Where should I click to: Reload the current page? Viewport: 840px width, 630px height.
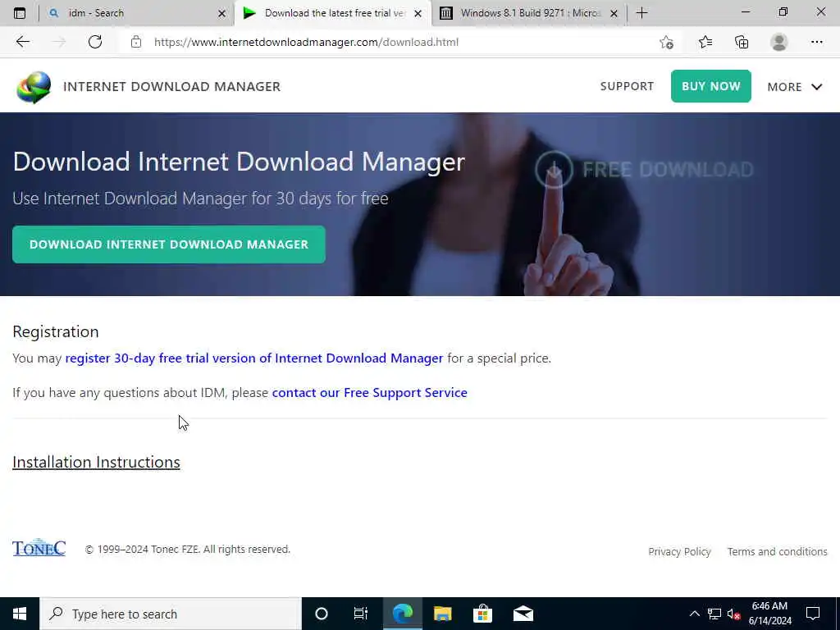(95, 42)
